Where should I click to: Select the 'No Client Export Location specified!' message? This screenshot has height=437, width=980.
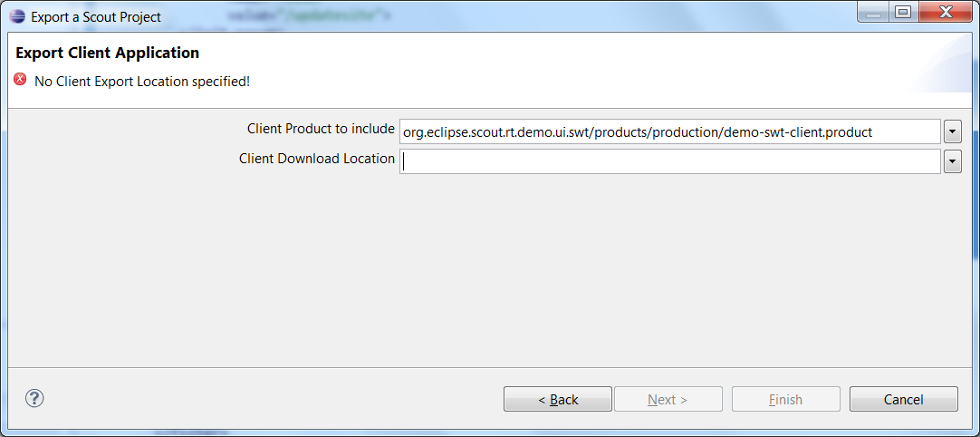tap(142, 82)
